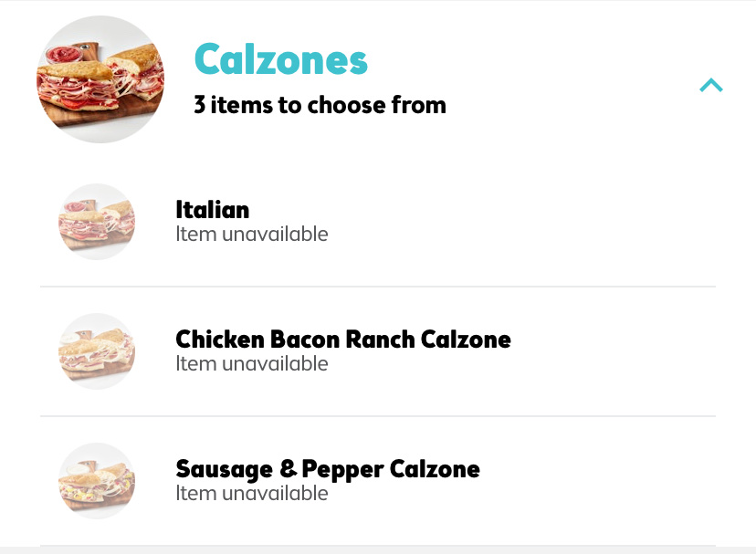Image resolution: width=756 pixels, height=554 pixels.
Task: Click the ampersand in the Sausage & Pepper title
Action: click(x=288, y=469)
